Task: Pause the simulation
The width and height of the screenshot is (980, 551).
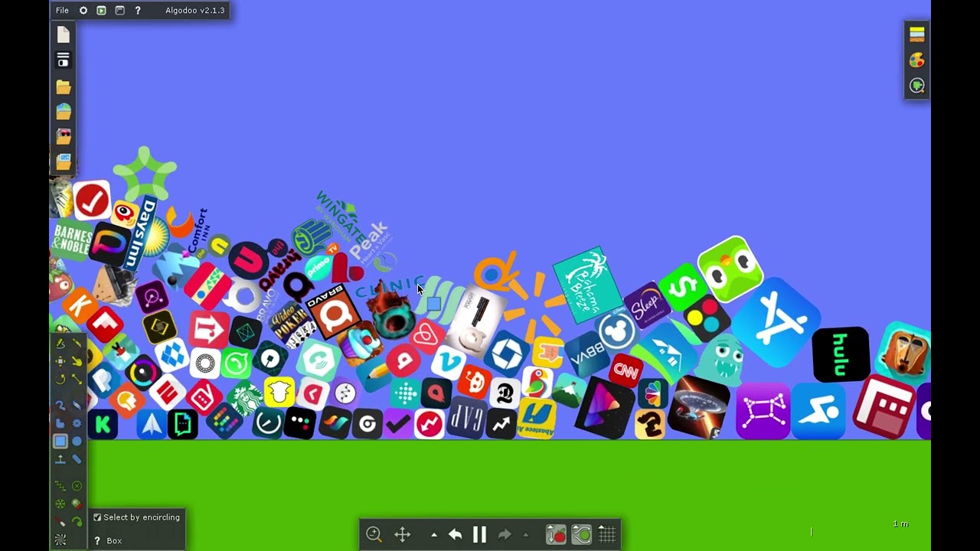Action: click(480, 534)
